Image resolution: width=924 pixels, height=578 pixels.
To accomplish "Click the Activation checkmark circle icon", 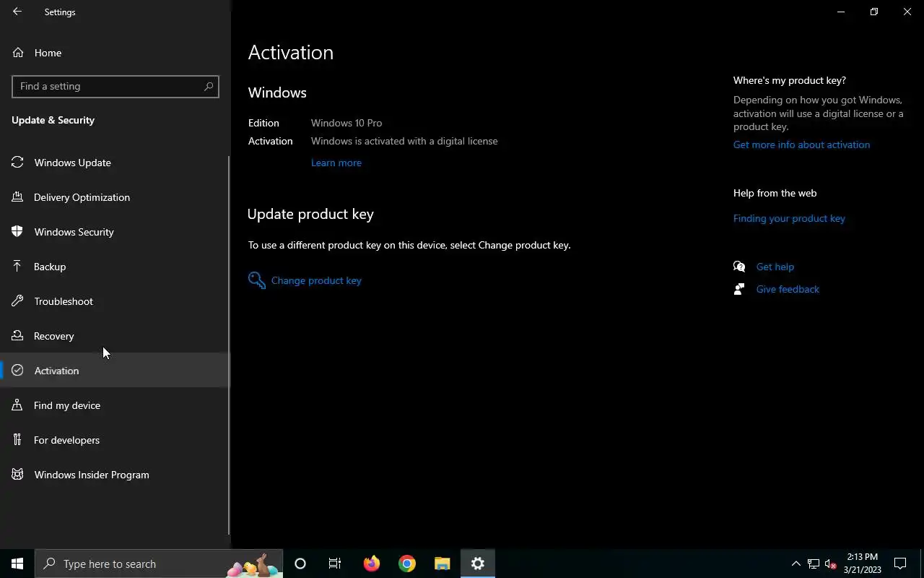I will [x=17, y=371].
